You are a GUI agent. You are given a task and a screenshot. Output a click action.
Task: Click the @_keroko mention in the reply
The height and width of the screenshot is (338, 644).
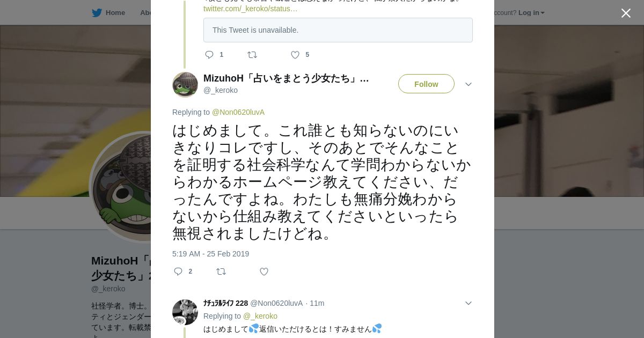[260, 316]
